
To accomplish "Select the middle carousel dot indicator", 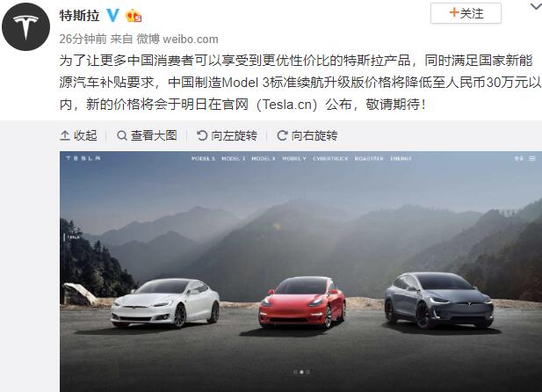I will [x=301, y=372].
